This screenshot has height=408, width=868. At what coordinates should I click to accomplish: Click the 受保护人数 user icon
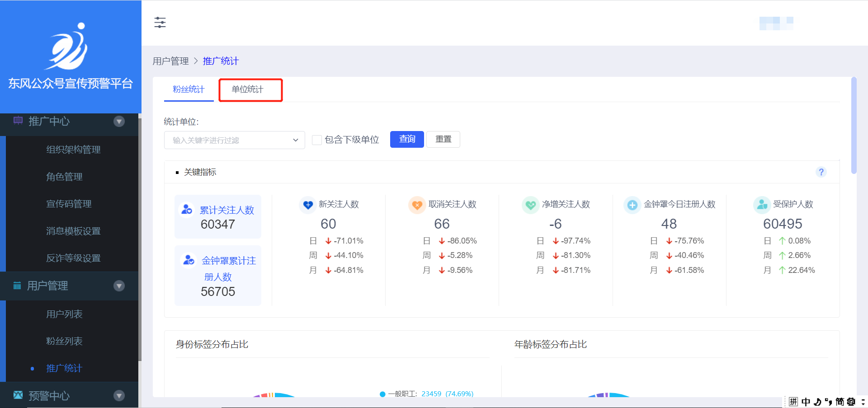(x=762, y=205)
